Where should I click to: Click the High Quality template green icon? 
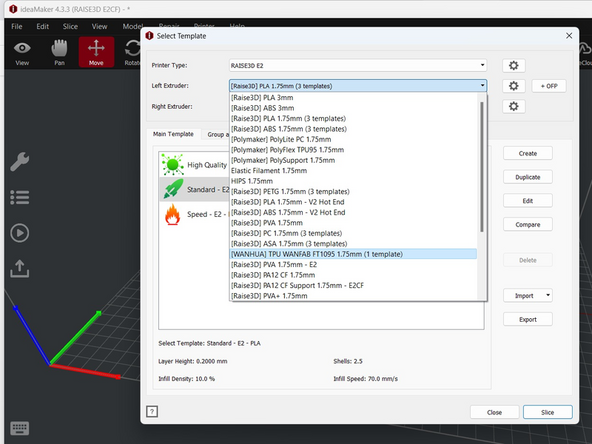[x=173, y=165]
